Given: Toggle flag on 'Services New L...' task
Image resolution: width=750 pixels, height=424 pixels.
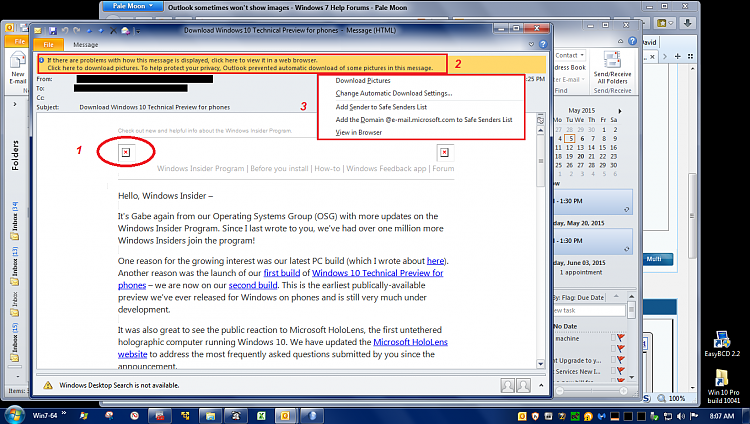Looking at the screenshot, I should pos(621,371).
